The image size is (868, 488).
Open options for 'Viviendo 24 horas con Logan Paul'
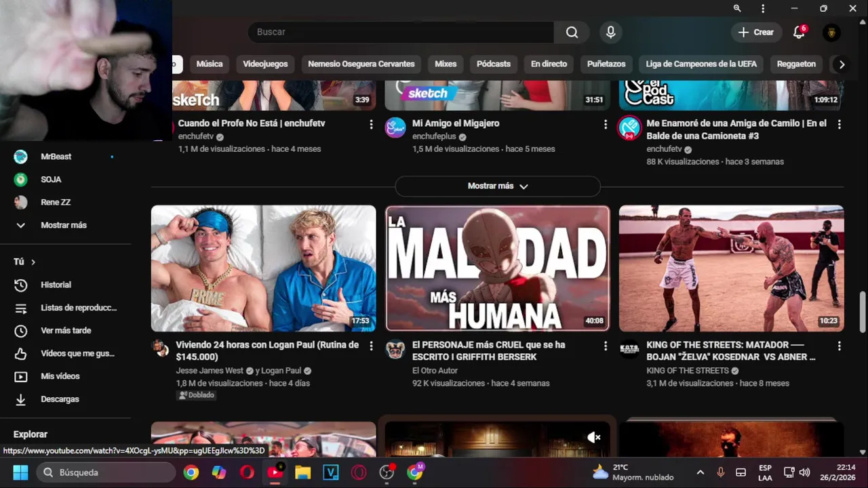click(371, 346)
